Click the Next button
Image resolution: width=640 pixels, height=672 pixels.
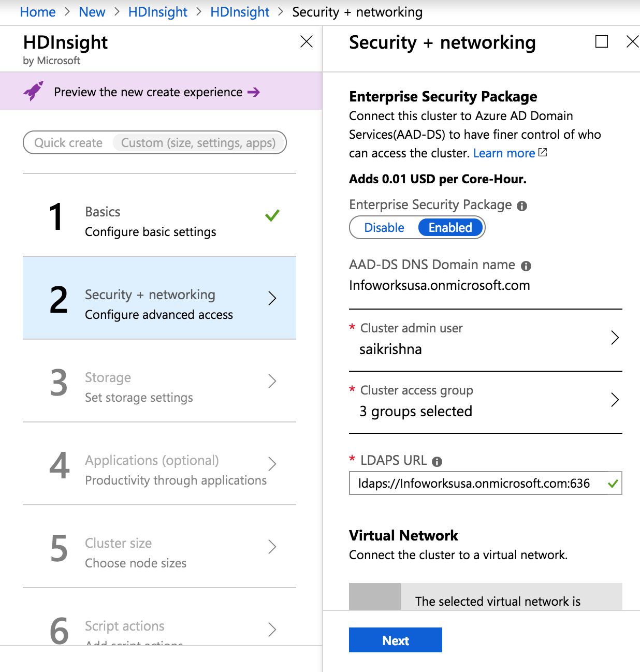[396, 640]
